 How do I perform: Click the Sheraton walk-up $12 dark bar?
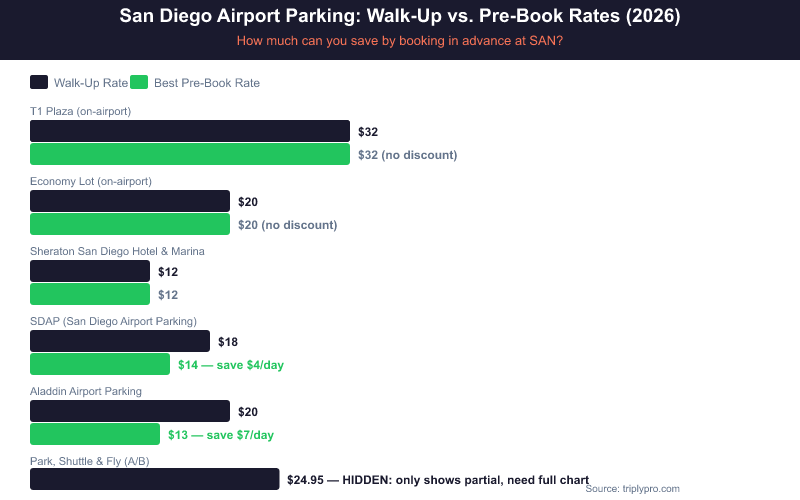click(x=90, y=271)
